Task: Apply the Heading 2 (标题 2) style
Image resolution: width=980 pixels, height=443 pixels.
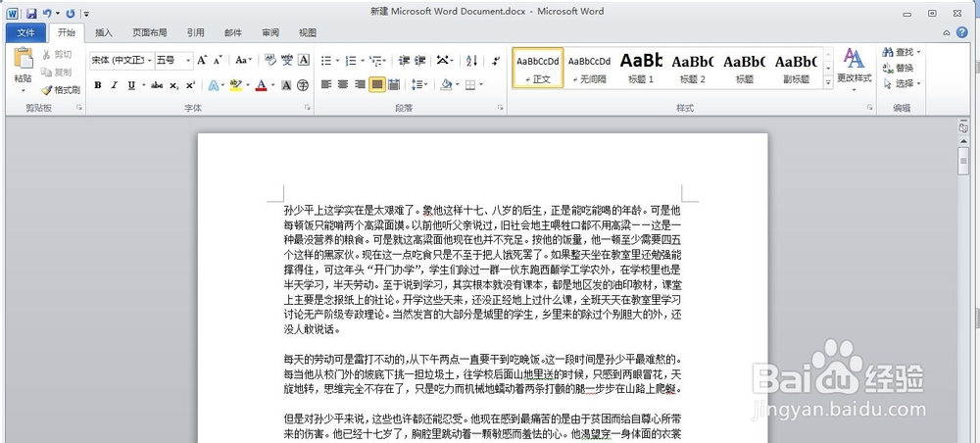Action: click(693, 68)
